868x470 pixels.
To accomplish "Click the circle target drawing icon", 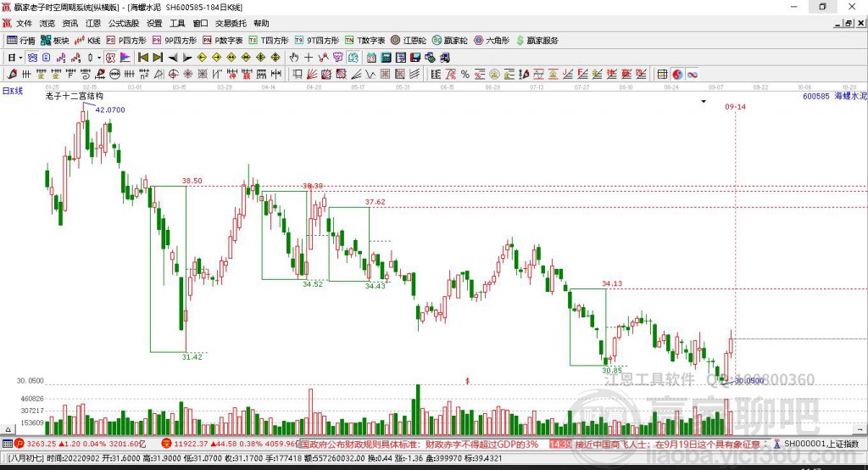I will click(173, 75).
